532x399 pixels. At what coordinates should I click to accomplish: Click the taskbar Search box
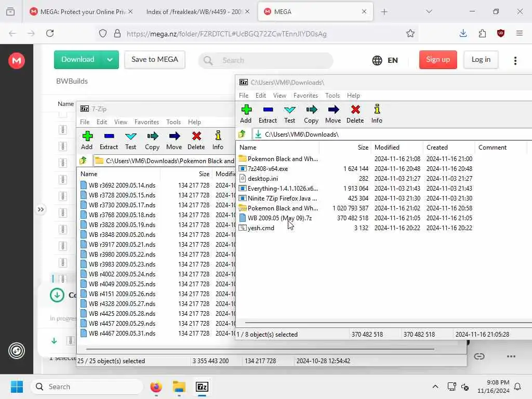pyautogui.click(x=87, y=387)
